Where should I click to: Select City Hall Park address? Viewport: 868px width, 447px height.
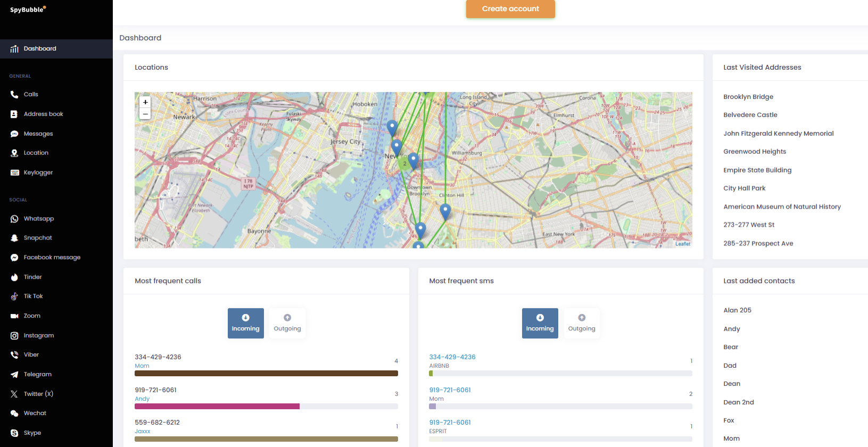745,188
